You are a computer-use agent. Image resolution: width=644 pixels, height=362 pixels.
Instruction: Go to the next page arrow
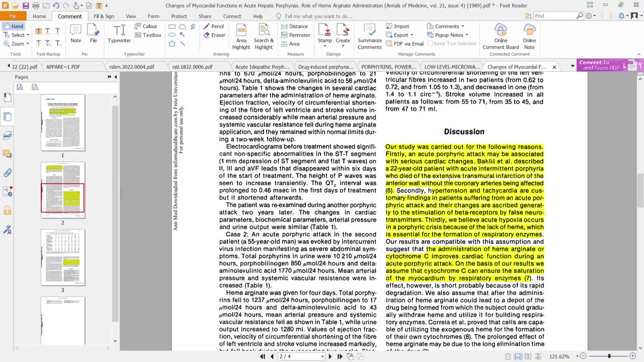point(330,356)
